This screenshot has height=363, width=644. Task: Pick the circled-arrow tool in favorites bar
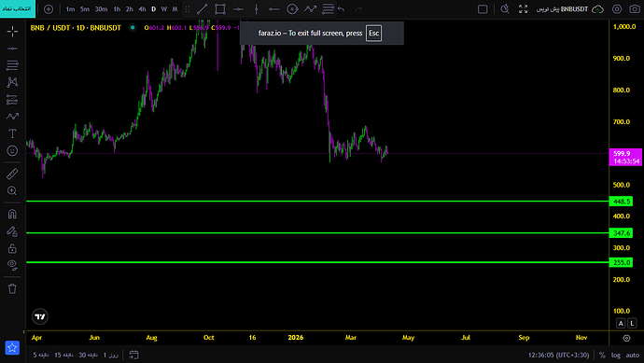pos(292,9)
